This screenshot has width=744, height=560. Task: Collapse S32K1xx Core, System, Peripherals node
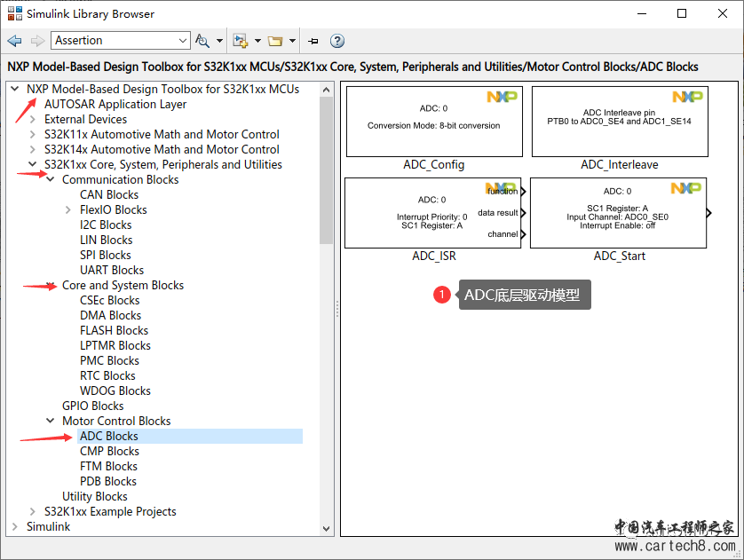point(32,164)
